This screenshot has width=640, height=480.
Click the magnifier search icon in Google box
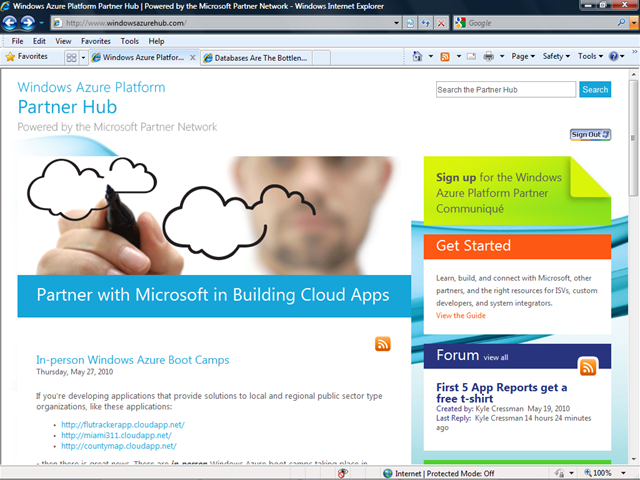click(622, 23)
